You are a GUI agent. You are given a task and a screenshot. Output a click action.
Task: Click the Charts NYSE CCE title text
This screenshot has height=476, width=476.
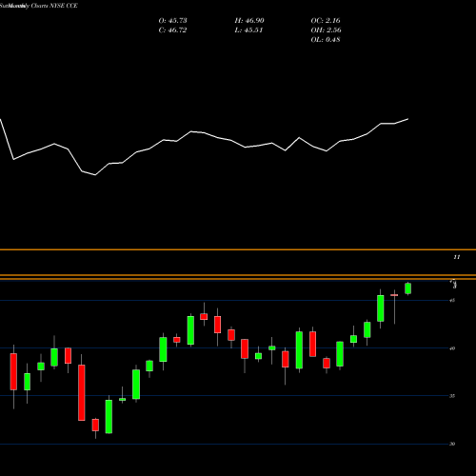pos(54,6)
